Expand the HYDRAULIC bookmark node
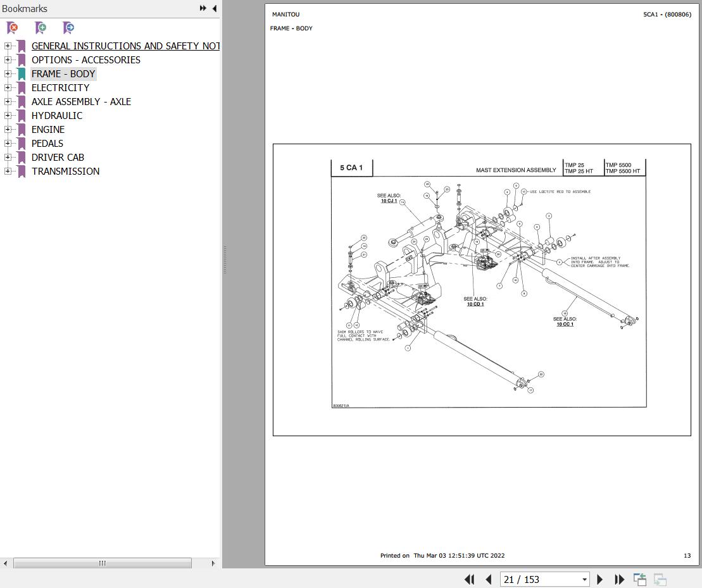 click(x=8, y=115)
